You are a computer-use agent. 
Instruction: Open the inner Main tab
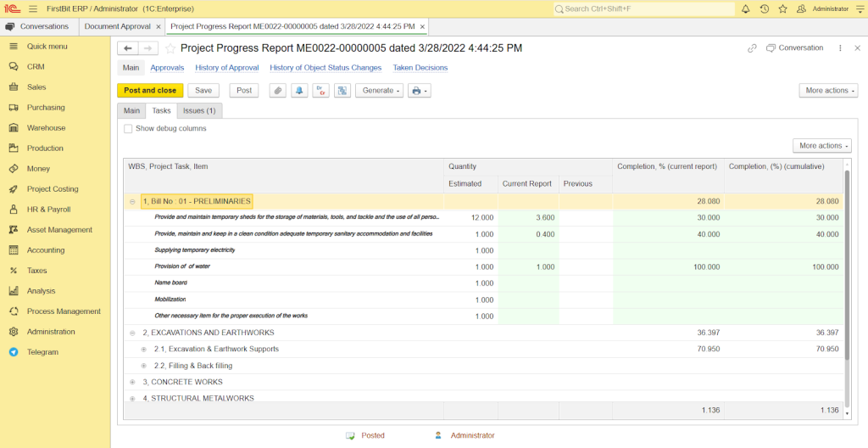point(131,110)
